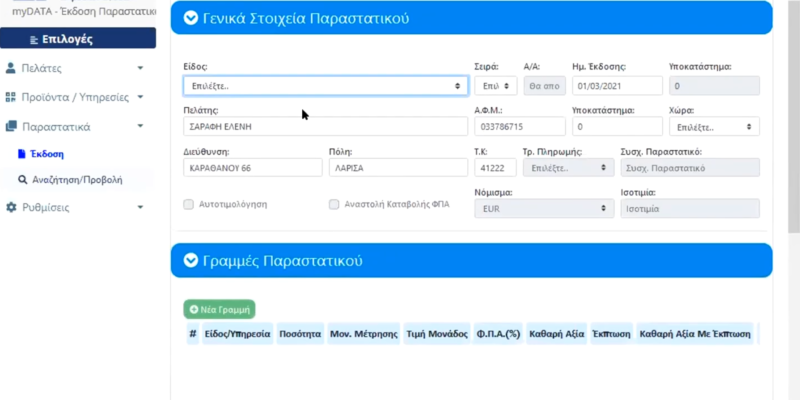This screenshot has height=400, width=800.
Task: Open the Χώρα dropdown
Action: pos(714,127)
